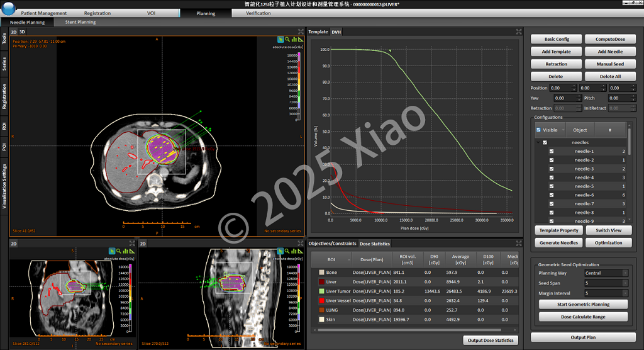Open the Seed Span dropdown
This screenshot has height=350, width=644.
(x=606, y=283)
